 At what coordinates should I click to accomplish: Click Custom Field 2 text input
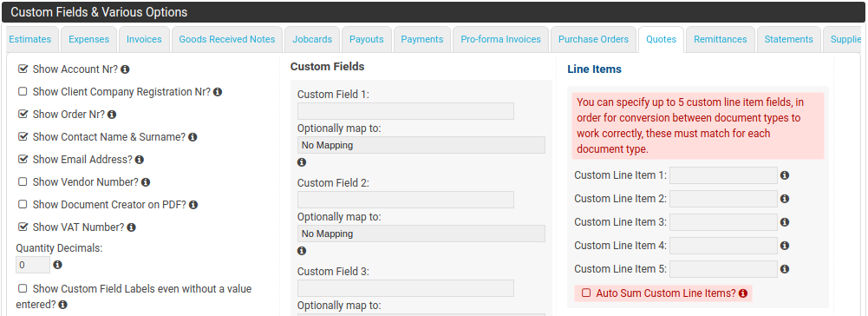coord(406,200)
